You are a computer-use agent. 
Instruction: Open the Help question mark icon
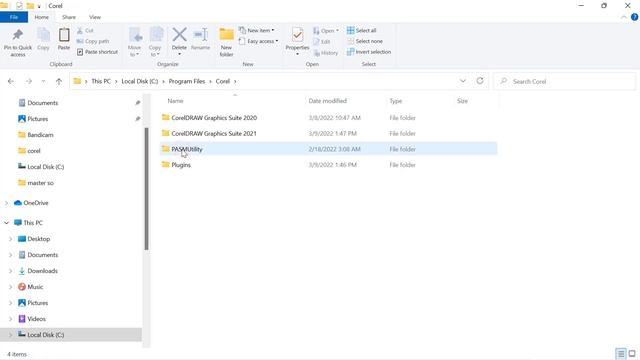634,17
